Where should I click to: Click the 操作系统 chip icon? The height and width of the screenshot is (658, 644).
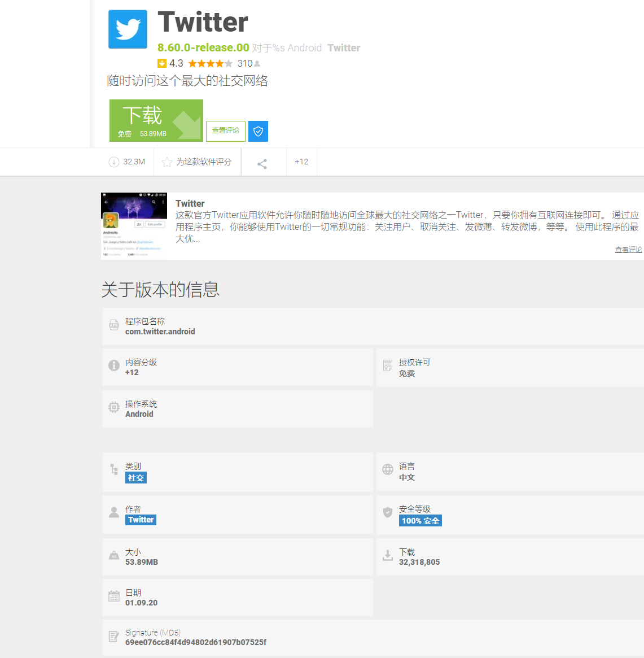coord(114,407)
